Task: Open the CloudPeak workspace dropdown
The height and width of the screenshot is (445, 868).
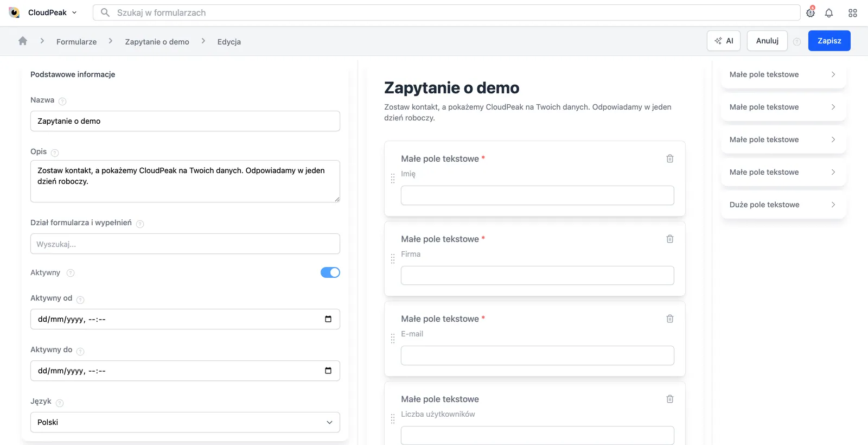Action: tap(52, 12)
